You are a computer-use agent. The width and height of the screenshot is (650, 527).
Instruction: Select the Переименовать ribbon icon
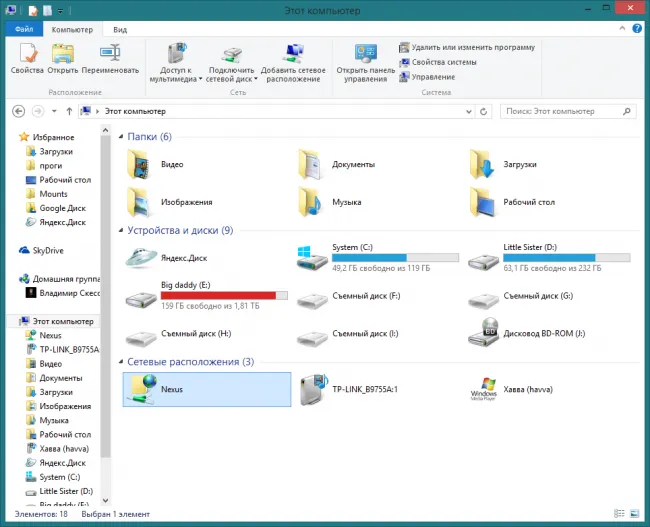tap(110, 59)
